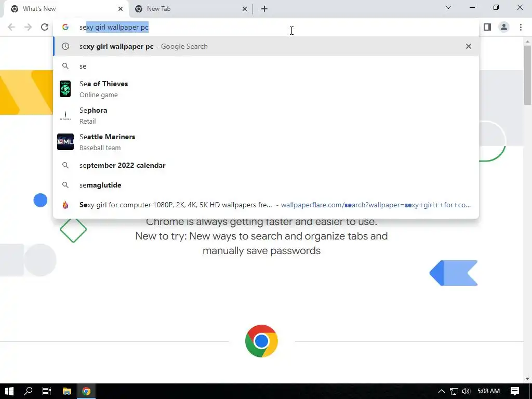Viewport: 532px width, 399px height.
Task: Click the Seattle Mariners MLB thumbnail
Action: 65,142
